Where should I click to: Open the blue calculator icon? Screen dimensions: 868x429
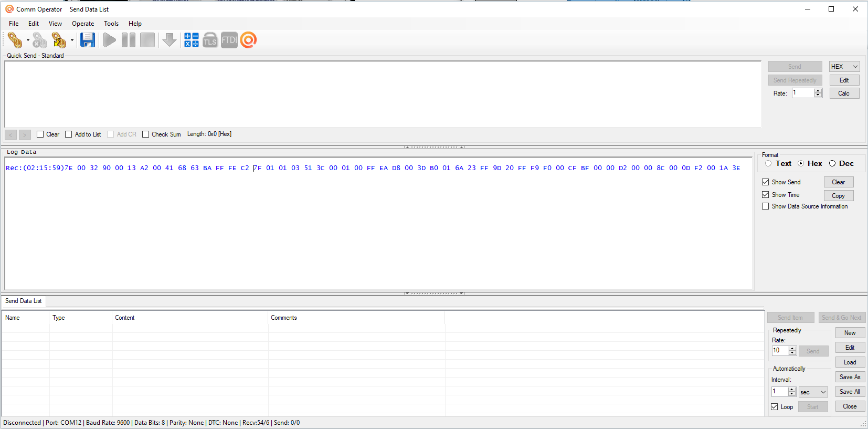[192, 40]
